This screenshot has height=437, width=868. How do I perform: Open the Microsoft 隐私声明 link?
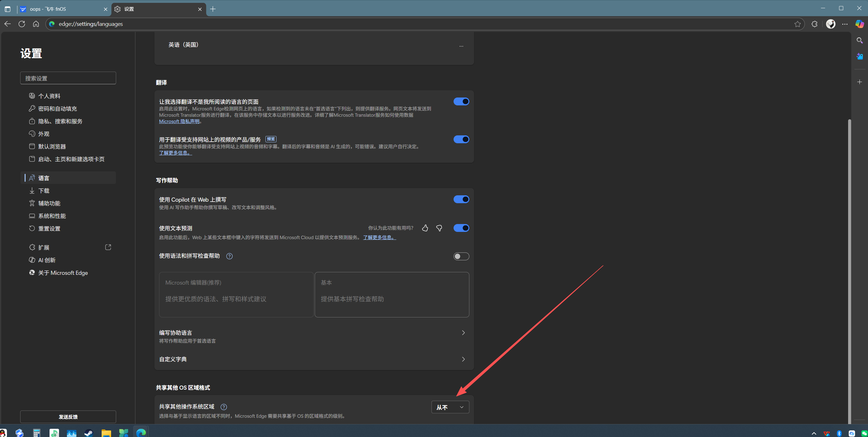[179, 121]
